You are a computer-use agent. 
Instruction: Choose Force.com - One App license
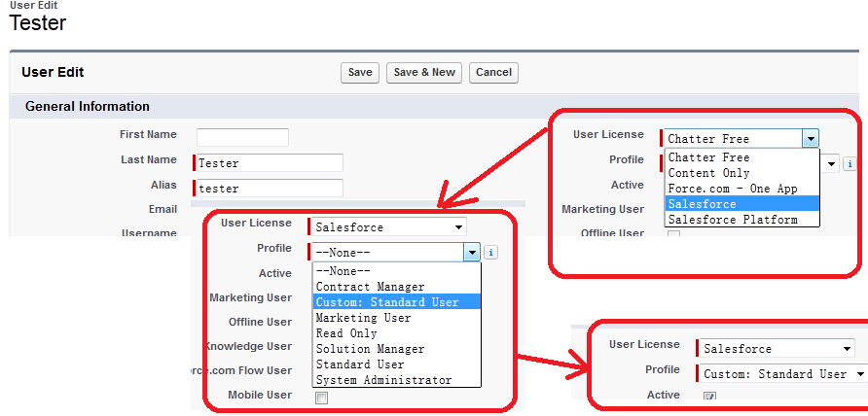741,189
